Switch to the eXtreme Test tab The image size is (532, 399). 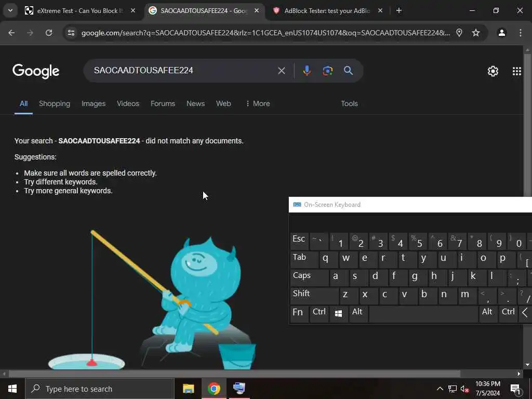(79, 11)
